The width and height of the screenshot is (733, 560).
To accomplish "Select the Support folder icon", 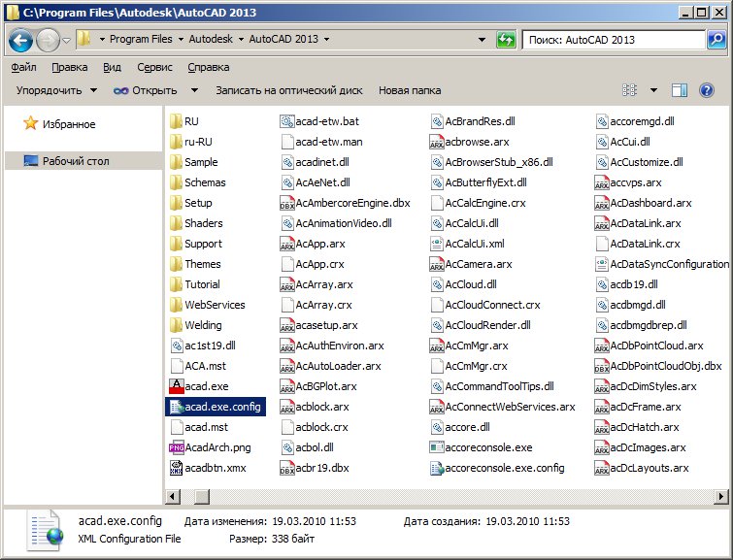I will [x=177, y=244].
